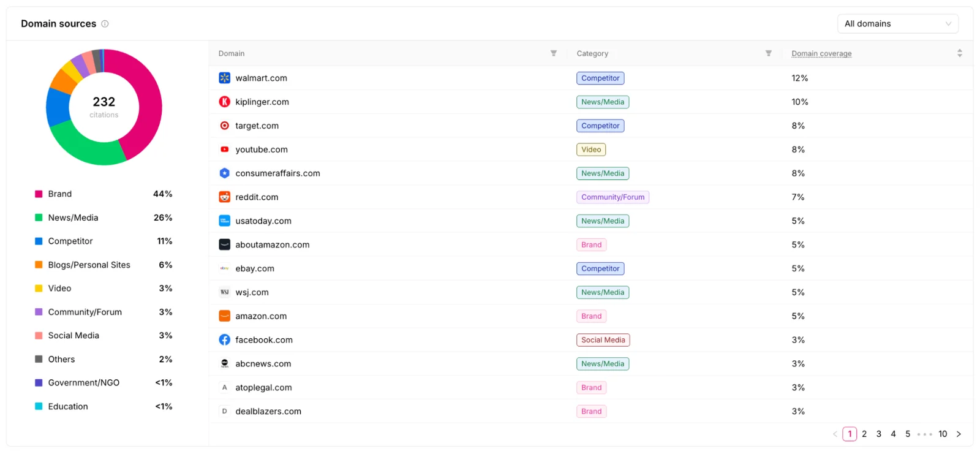Click the Domain coverage column header
The image size is (980, 454).
click(x=821, y=53)
